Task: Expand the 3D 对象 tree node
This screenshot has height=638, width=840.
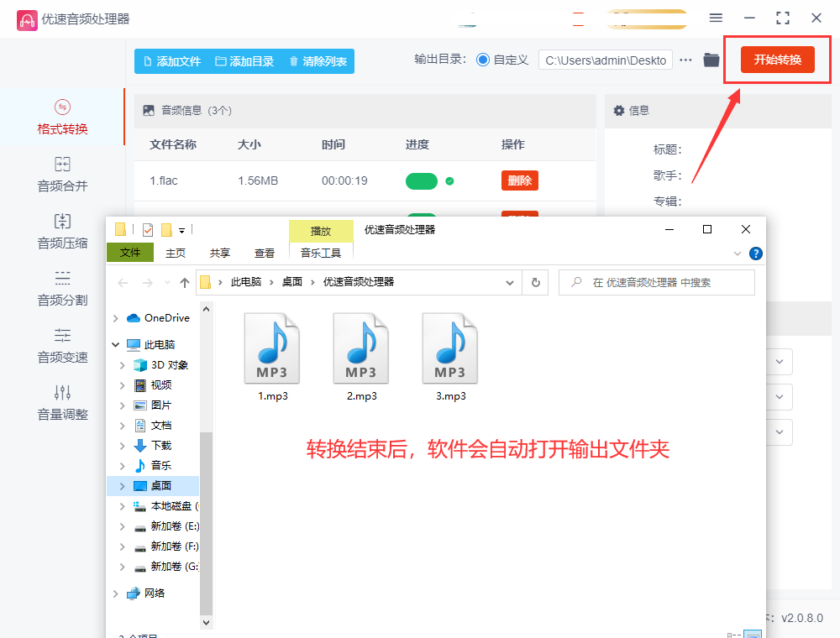Action: point(123,365)
